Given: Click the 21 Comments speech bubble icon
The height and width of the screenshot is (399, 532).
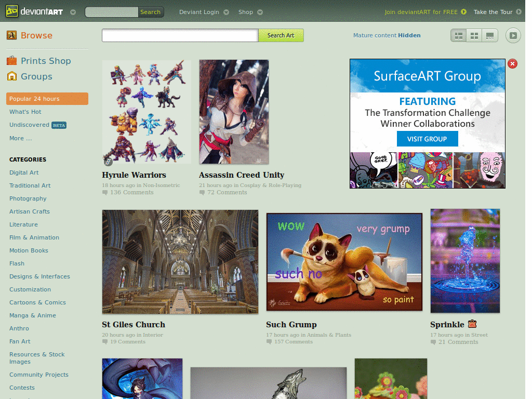Looking at the screenshot, I should click(x=433, y=342).
